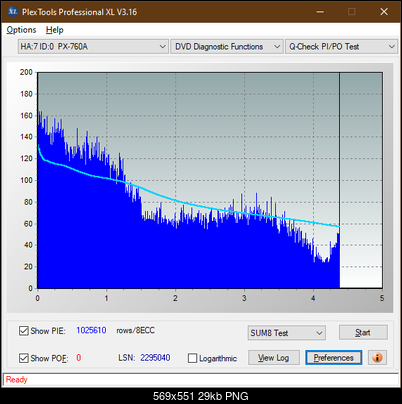Click the LSN value 2295040
The image size is (402, 404).
point(155,358)
